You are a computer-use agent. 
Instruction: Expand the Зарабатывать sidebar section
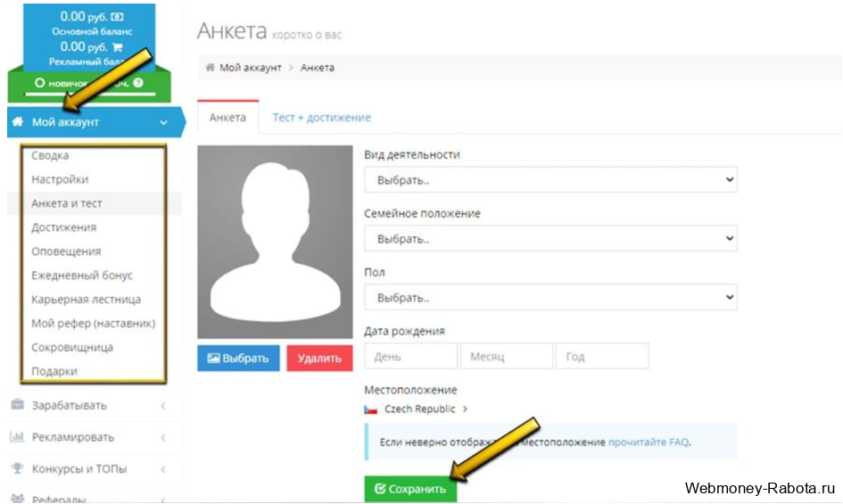pyautogui.click(x=162, y=406)
